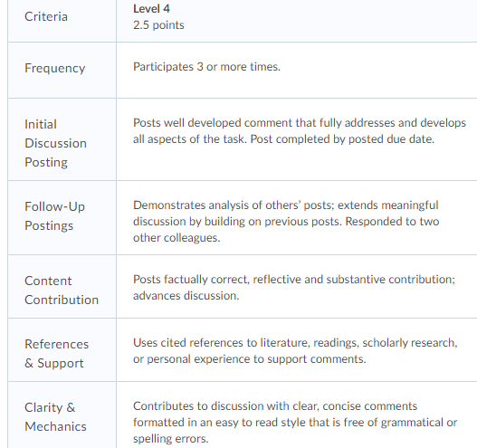Select the References & Support criterion
The width and height of the screenshot is (477, 448).
tap(57, 353)
